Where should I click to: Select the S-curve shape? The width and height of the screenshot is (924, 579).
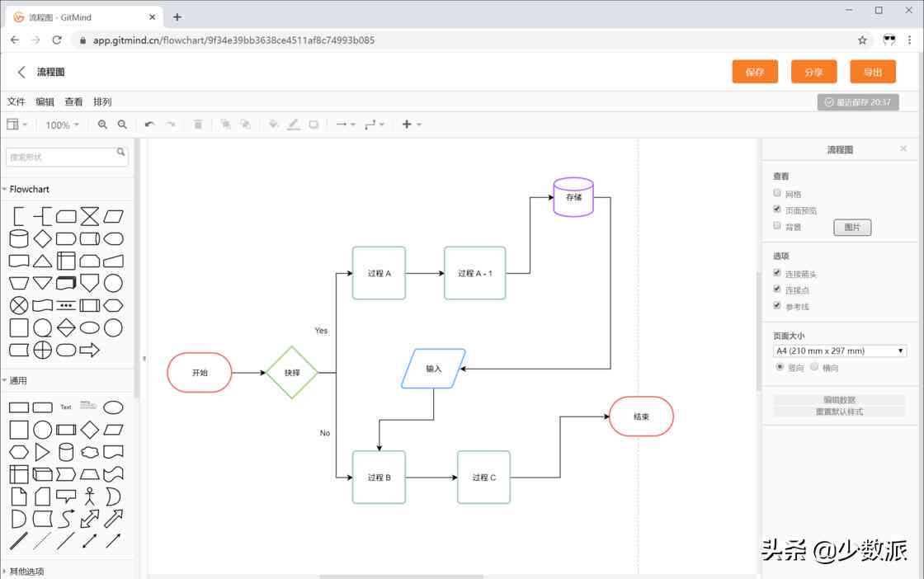click(66, 518)
